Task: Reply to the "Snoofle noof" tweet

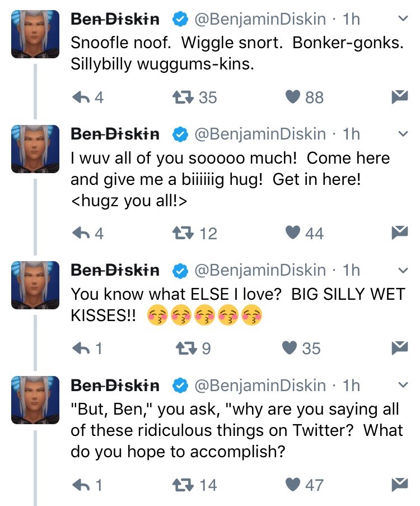Action: 82,98
